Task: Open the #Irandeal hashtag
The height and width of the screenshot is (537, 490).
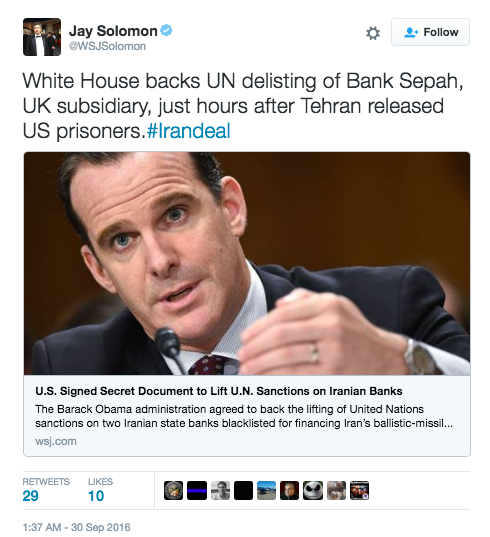Action: point(188,131)
